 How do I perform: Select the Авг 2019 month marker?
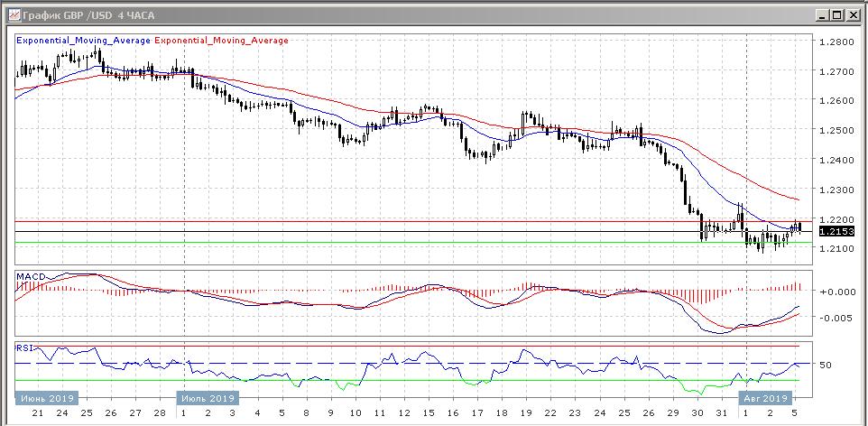click(x=765, y=397)
